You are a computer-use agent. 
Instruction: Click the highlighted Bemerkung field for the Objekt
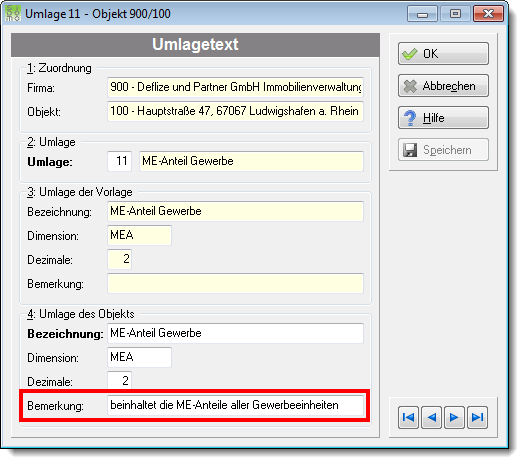[x=235, y=405]
